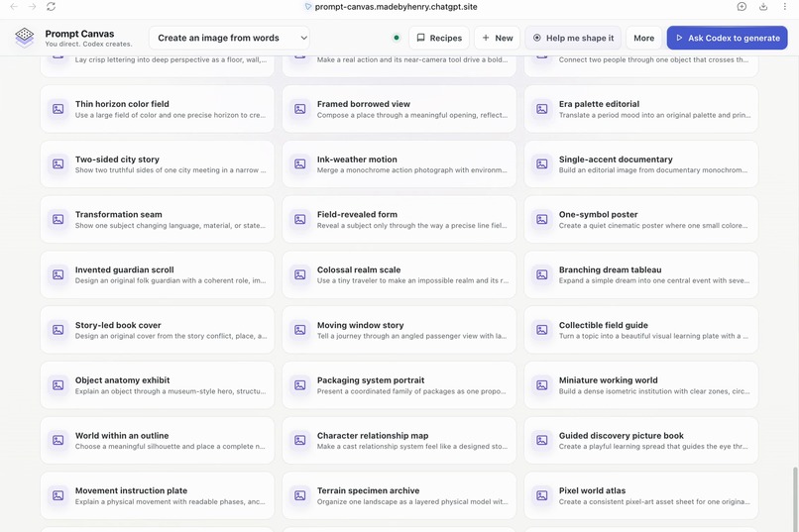Click the browser download icon

[x=763, y=7]
